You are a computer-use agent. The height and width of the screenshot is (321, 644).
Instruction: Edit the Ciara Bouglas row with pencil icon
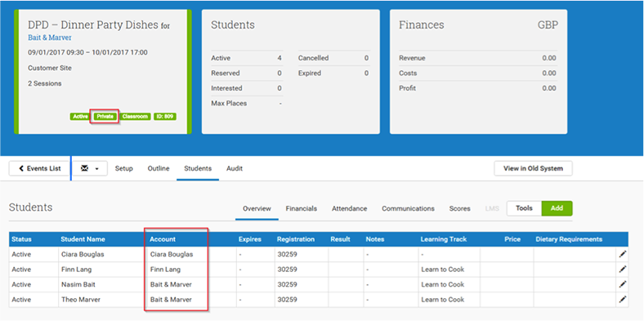click(623, 254)
